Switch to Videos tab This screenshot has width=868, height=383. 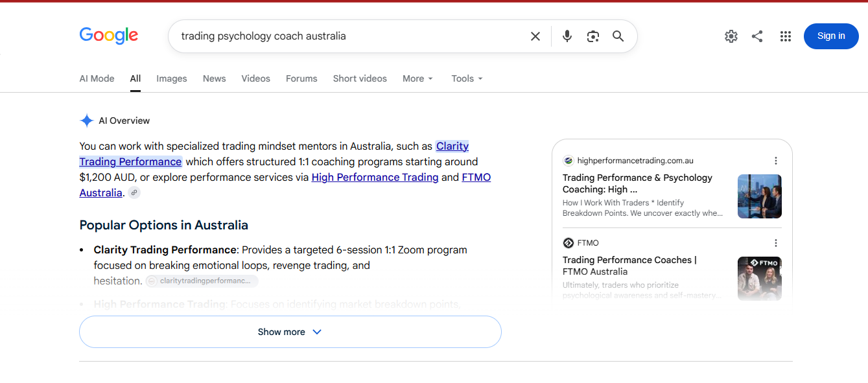(256, 78)
